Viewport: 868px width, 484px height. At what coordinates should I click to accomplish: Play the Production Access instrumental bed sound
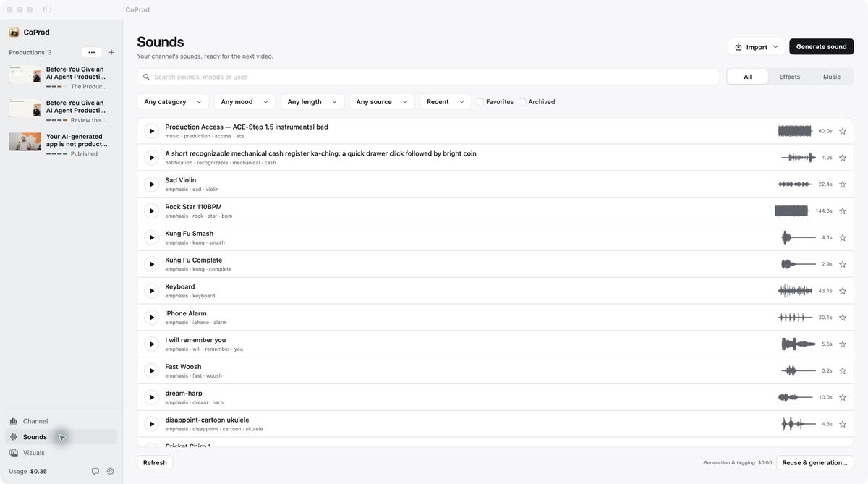(151, 131)
